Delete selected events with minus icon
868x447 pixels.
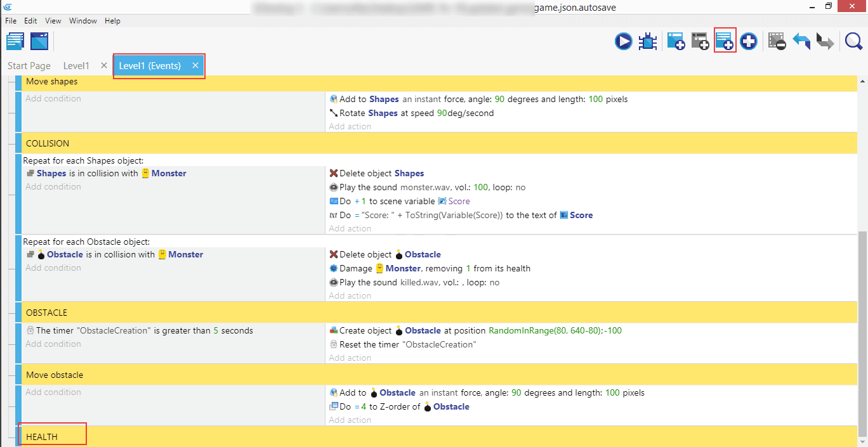[x=777, y=42]
